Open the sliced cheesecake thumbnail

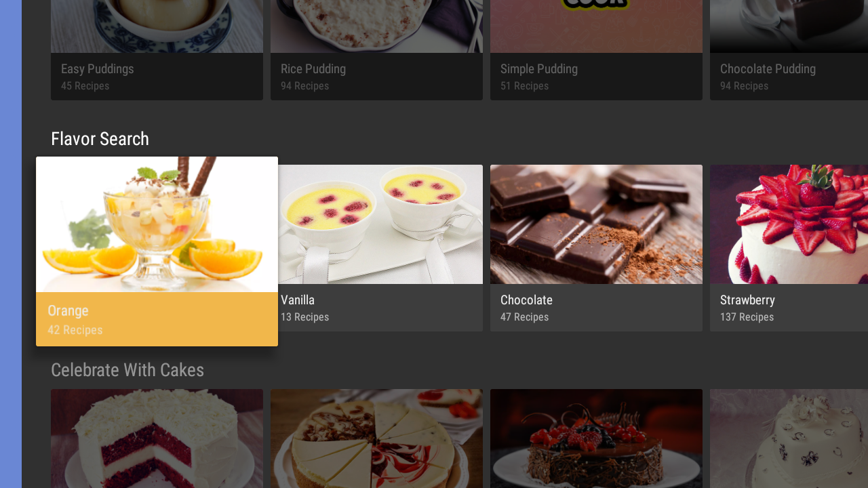pos(376,439)
